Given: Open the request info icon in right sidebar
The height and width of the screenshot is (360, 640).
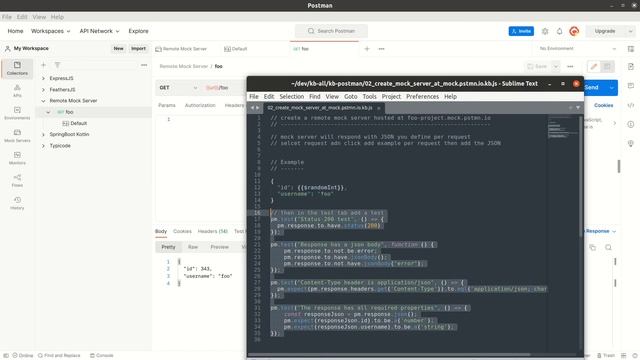Looking at the screenshot, I should (x=631, y=124).
